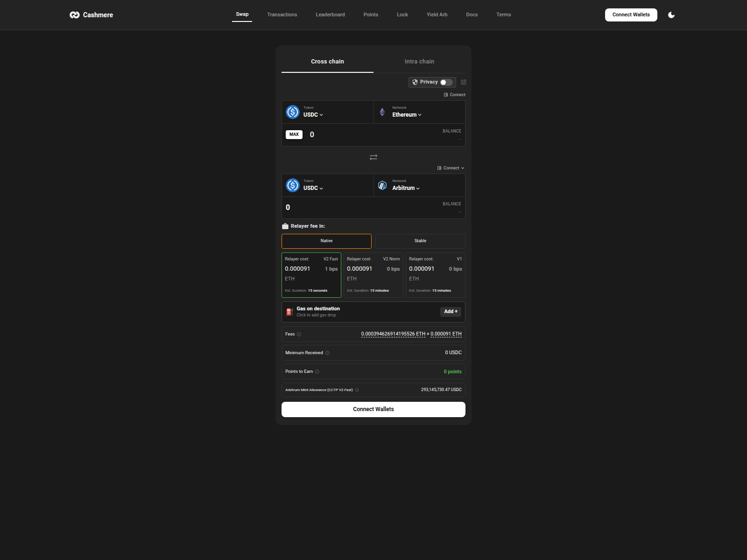The width and height of the screenshot is (747, 560).
Task: Click destination USDC token icon
Action: tap(293, 185)
